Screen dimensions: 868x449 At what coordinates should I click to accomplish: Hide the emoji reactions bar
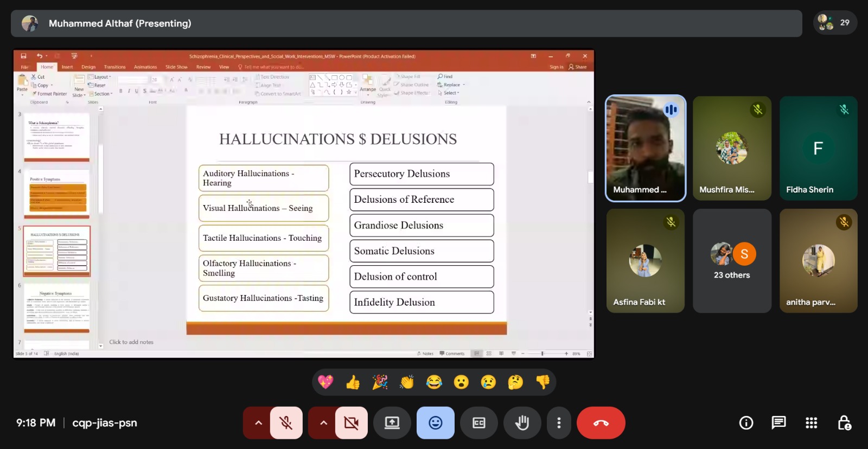click(x=435, y=423)
